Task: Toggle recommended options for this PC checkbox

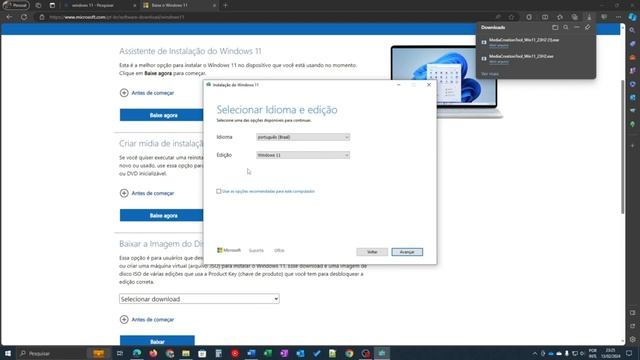Action: [219, 191]
